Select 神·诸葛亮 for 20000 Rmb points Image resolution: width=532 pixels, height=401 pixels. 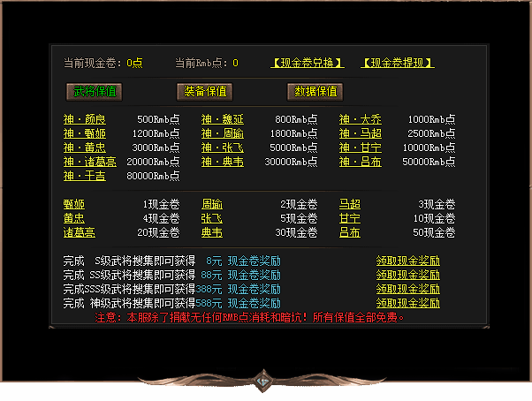coord(90,162)
